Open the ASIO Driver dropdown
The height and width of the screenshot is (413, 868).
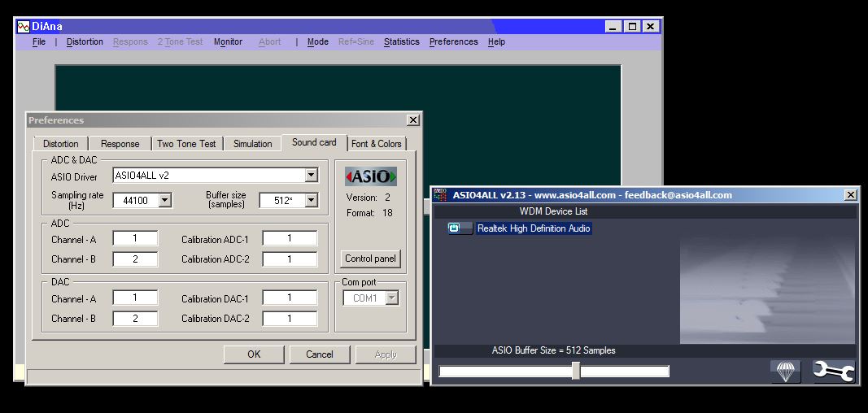point(312,176)
